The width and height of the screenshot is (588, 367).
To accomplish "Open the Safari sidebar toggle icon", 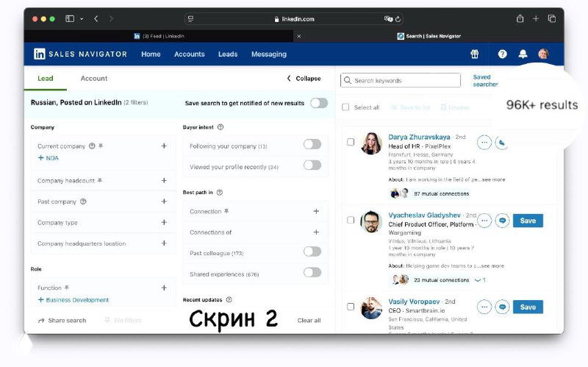I will (70, 18).
